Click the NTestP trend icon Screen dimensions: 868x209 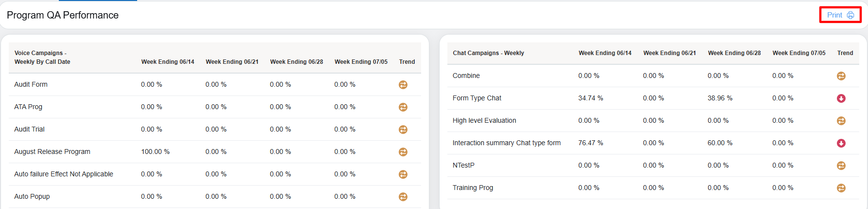(x=841, y=166)
